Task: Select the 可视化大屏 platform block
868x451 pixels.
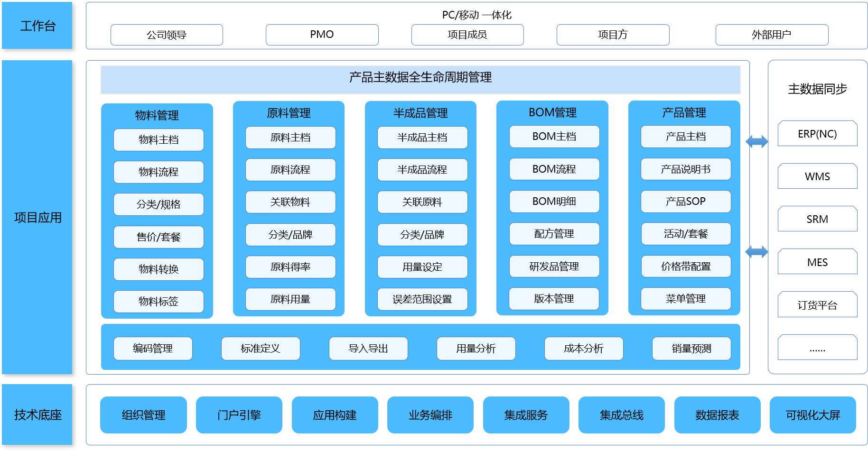Action: (x=813, y=415)
